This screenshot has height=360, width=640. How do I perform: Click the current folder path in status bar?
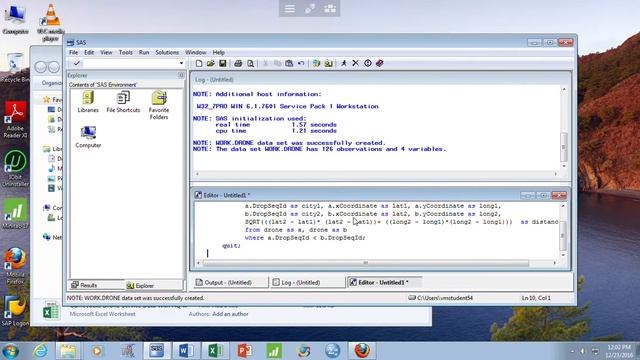[x=441, y=298]
